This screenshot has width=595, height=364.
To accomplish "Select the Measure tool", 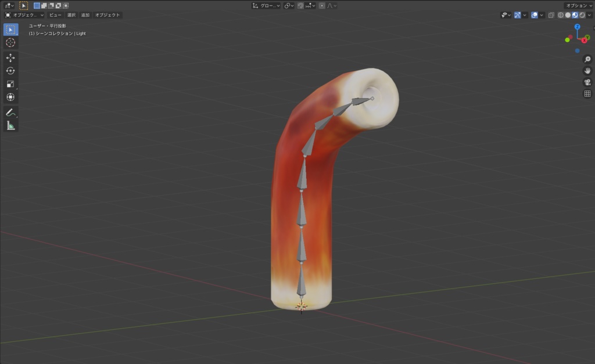I will (x=10, y=125).
